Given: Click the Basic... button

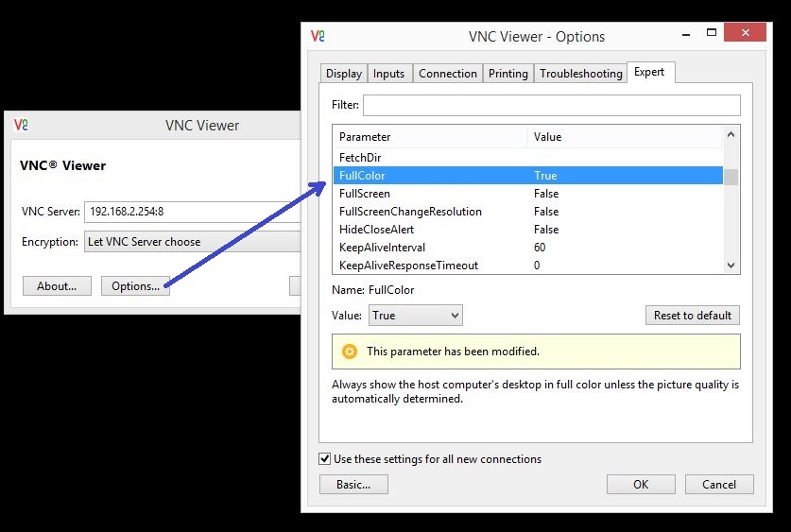Looking at the screenshot, I should (x=353, y=485).
